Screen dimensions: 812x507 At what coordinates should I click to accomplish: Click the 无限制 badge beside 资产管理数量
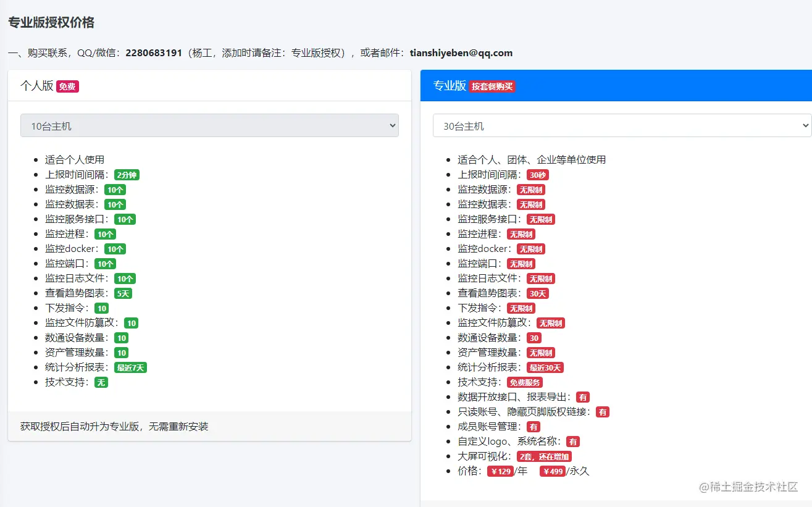(x=541, y=353)
